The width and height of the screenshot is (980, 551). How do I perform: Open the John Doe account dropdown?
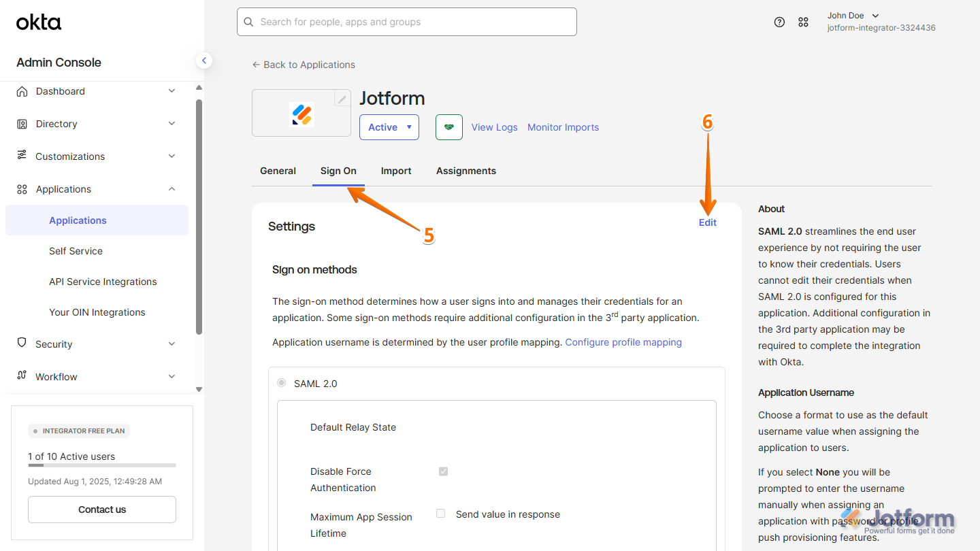853,16
